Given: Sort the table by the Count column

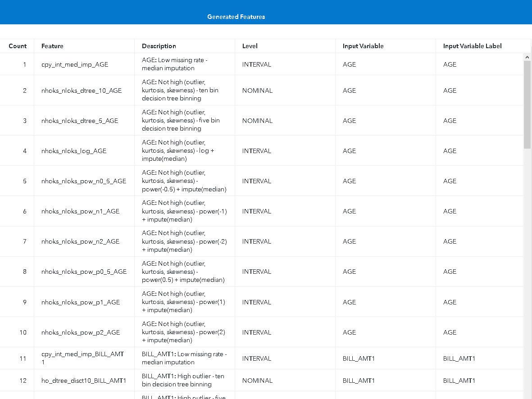Looking at the screenshot, I should point(18,45).
